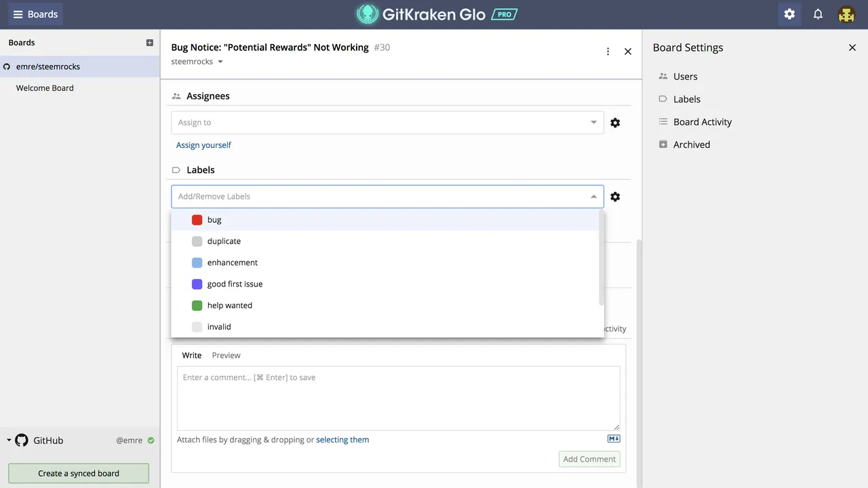The height and width of the screenshot is (488, 868).
Task: Click the GitHub icon beside emre/steemrocks
Action: [7, 67]
